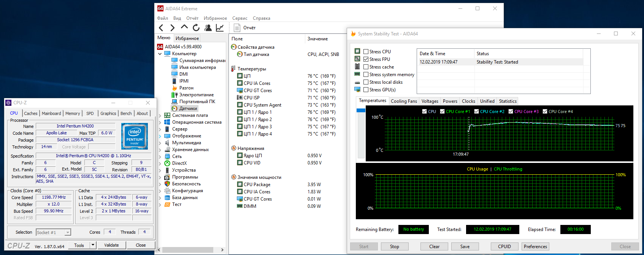Screen dimensions: 644x255
Task: Click the Save button in stability test
Action: point(465,247)
